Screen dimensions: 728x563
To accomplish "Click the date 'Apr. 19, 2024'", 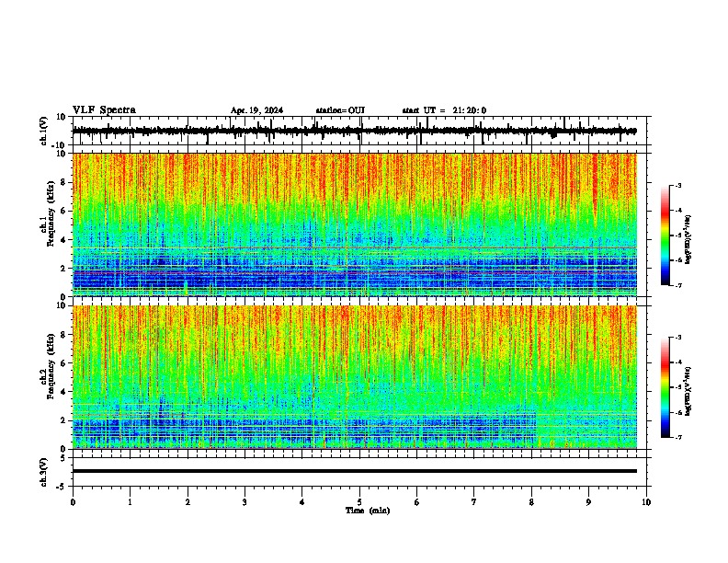I will coord(256,110).
